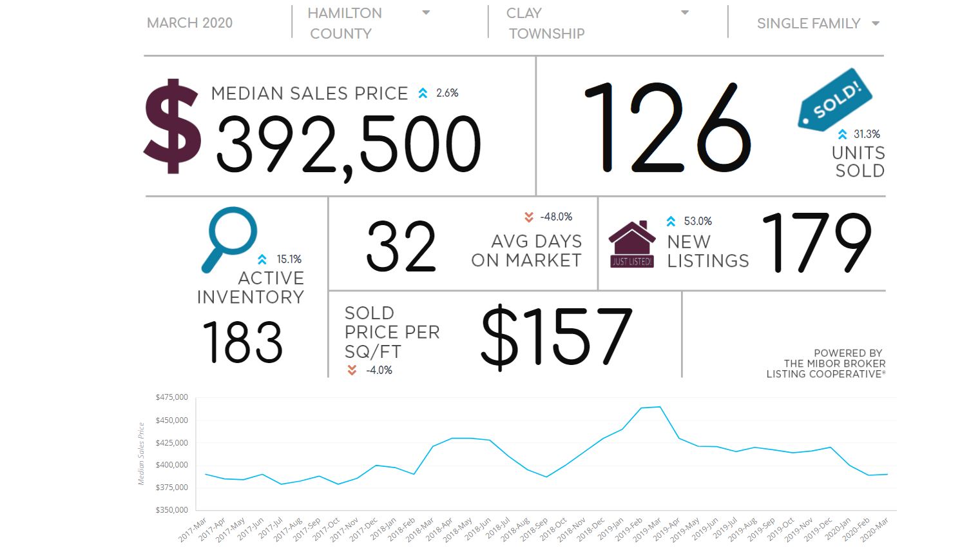This screenshot has width=980, height=552.
Task: Click the $400,000 y-axis label
Action: pos(171,465)
